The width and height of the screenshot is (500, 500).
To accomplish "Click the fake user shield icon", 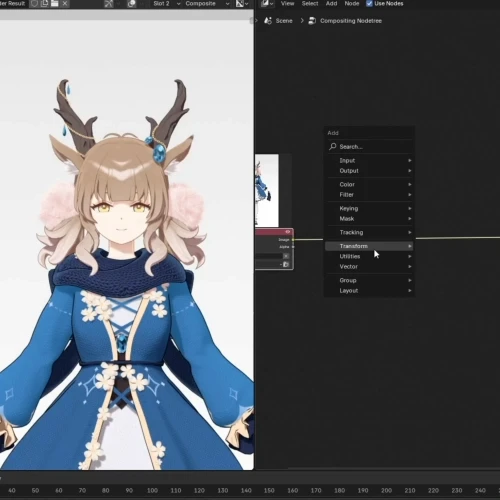I will (34, 4).
